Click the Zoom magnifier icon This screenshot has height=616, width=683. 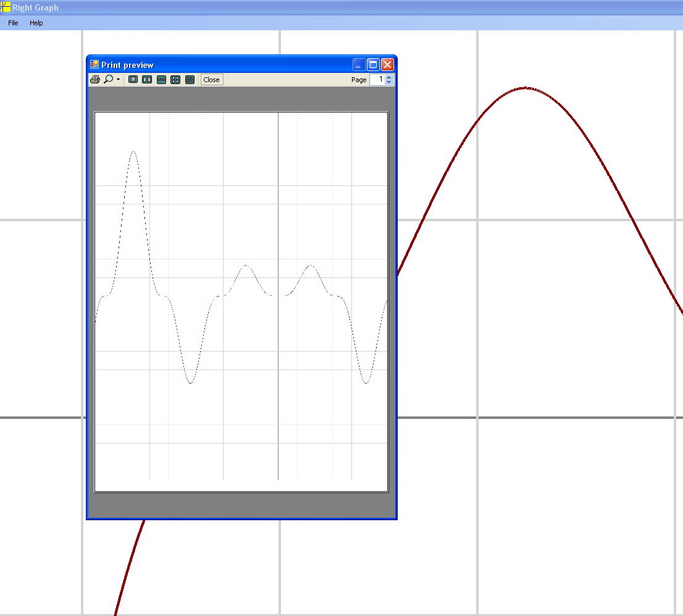(109, 79)
